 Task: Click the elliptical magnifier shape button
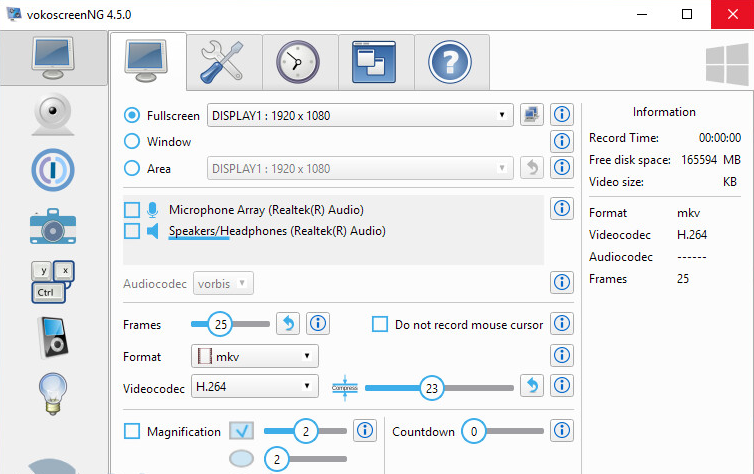tap(241, 459)
